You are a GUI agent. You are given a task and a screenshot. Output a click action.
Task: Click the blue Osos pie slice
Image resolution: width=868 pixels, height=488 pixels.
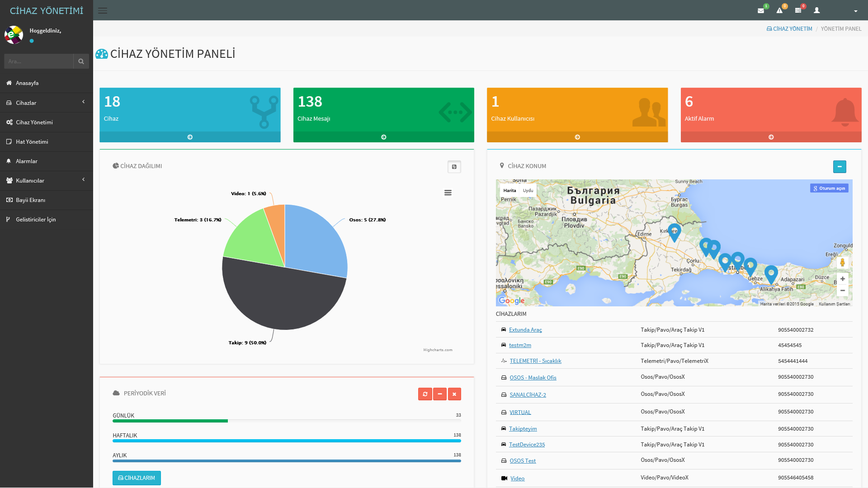tap(316, 242)
